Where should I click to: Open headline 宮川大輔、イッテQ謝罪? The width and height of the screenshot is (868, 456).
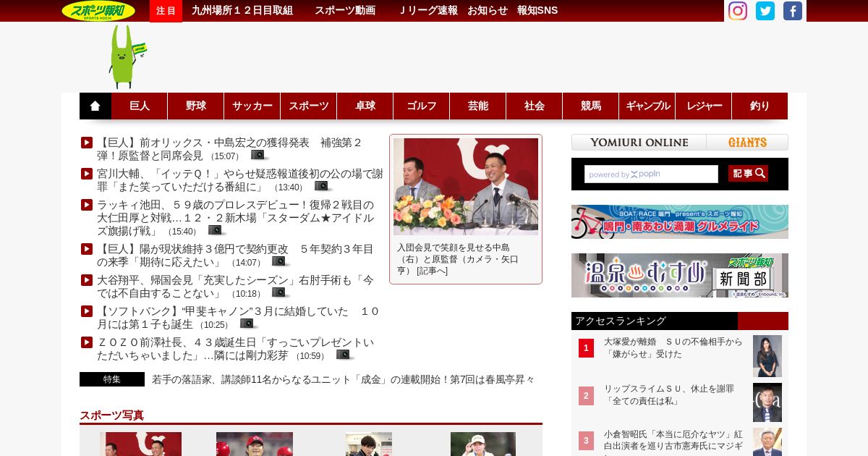(x=240, y=180)
